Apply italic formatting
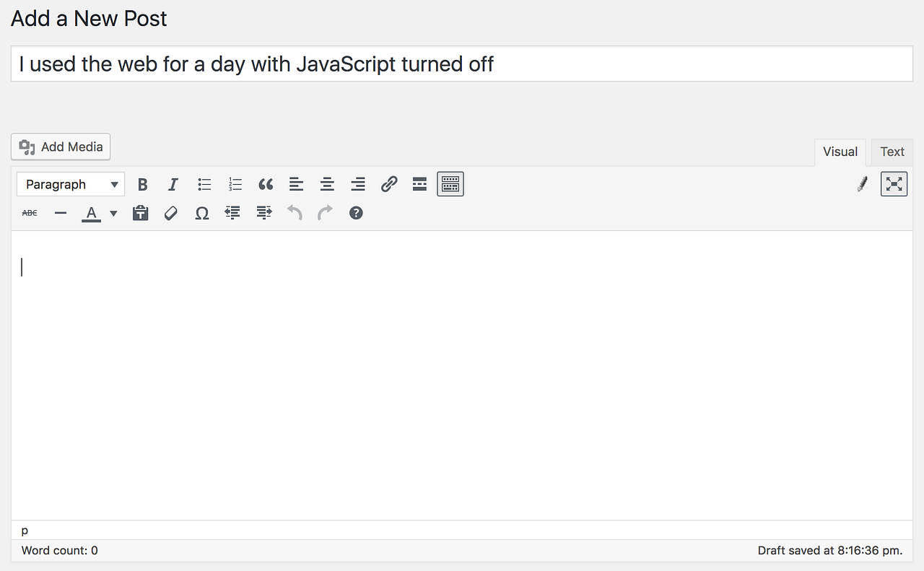Image resolution: width=924 pixels, height=571 pixels. [x=173, y=184]
